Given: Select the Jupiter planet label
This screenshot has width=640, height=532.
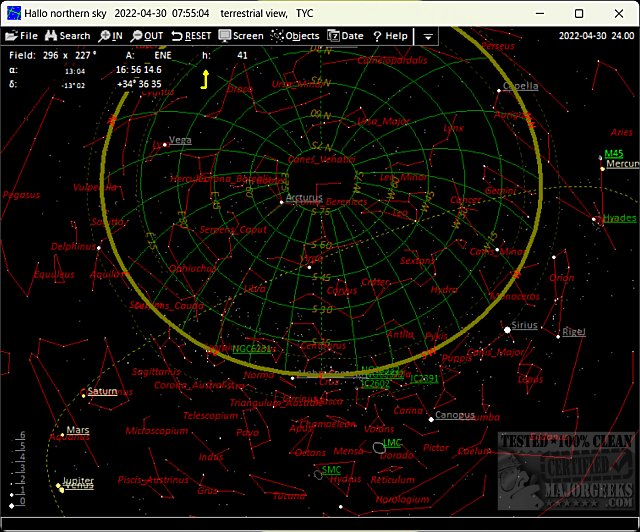Looking at the screenshot, I should [78, 481].
